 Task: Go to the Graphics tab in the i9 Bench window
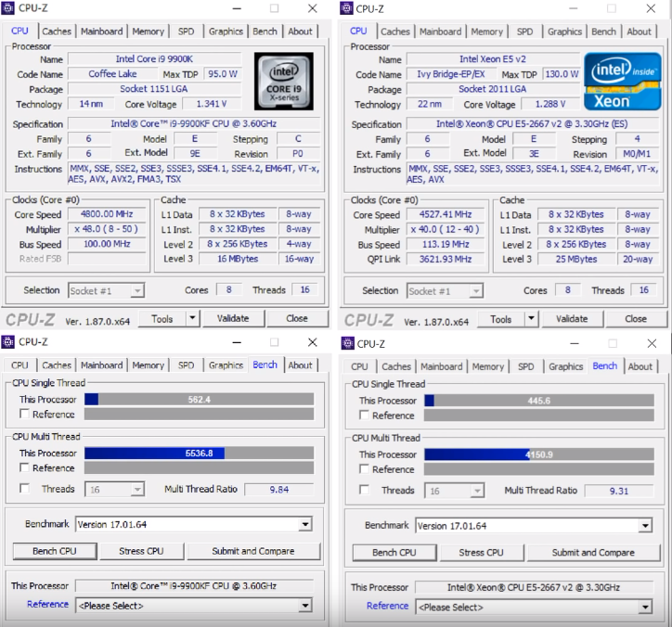point(226,365)
